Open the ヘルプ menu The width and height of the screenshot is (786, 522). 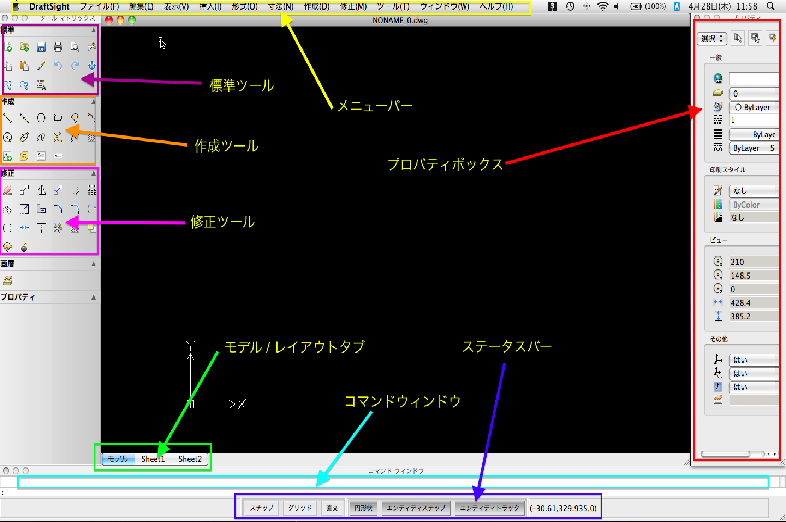(x=496, y=7)
